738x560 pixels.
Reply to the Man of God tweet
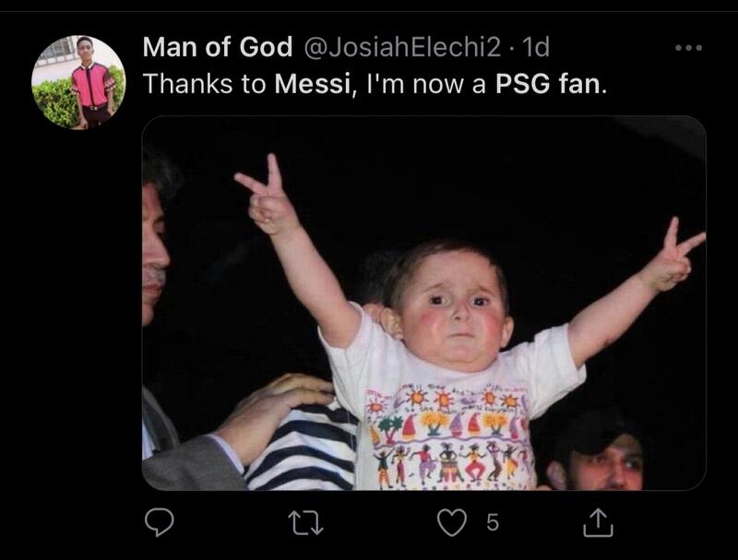[160, 523]
